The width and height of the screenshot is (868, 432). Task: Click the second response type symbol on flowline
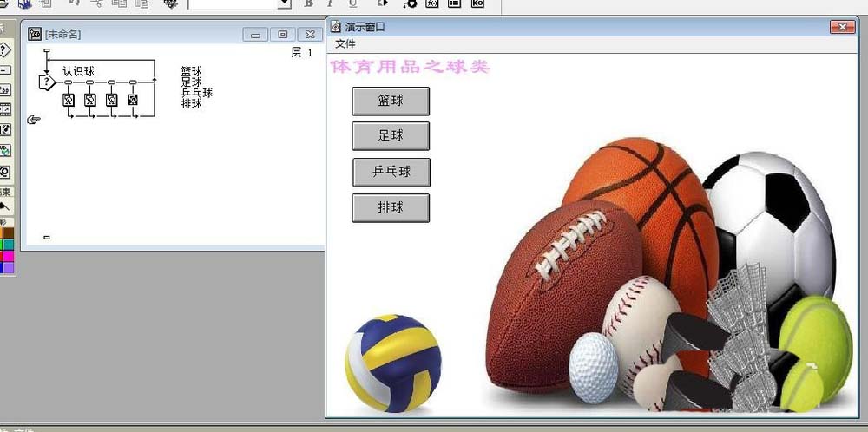click(x=89, y=82)
